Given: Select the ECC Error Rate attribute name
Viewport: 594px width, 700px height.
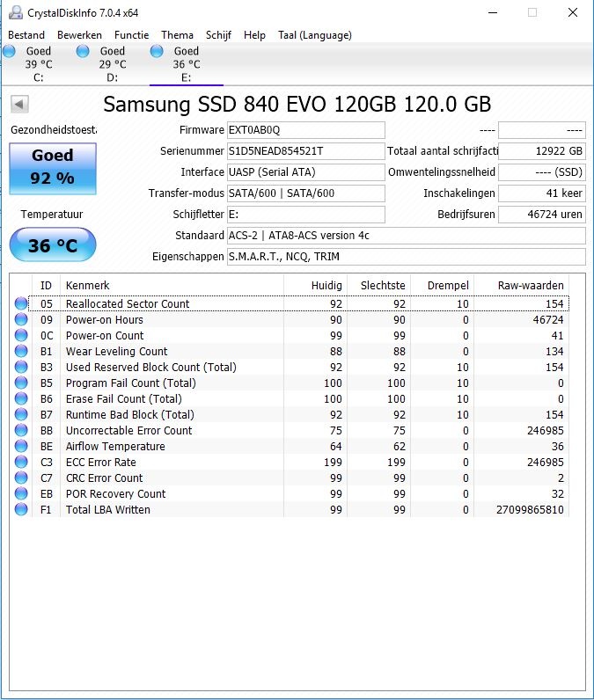Looking at the screenshot, I should (101, 462).
